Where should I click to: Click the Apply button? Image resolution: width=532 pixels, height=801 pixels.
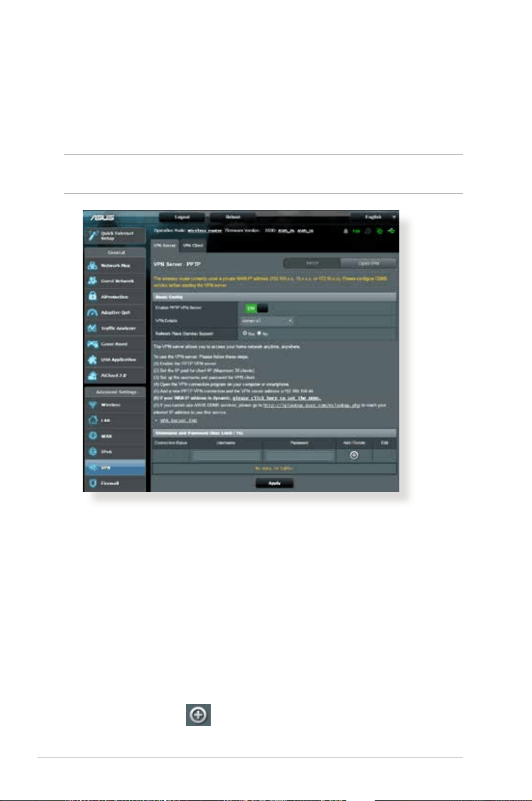point(274,483)
